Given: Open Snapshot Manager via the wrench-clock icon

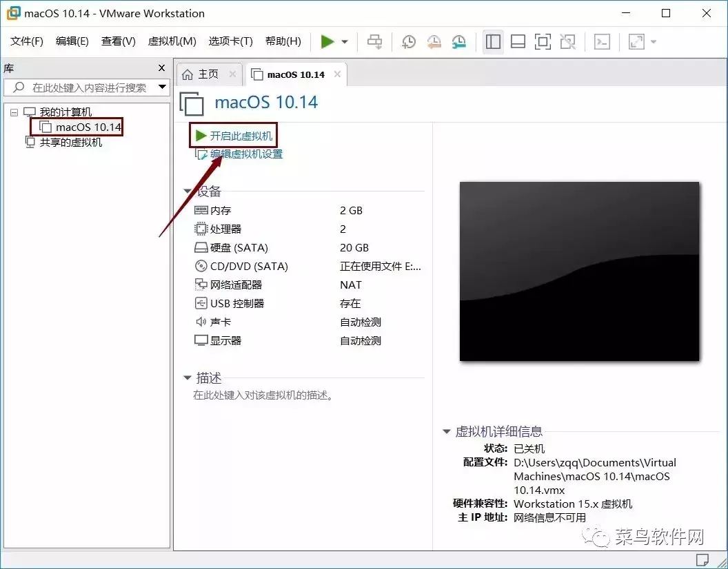Looking at the screenshot, I should pyautogui.click(x=458, y=41).
